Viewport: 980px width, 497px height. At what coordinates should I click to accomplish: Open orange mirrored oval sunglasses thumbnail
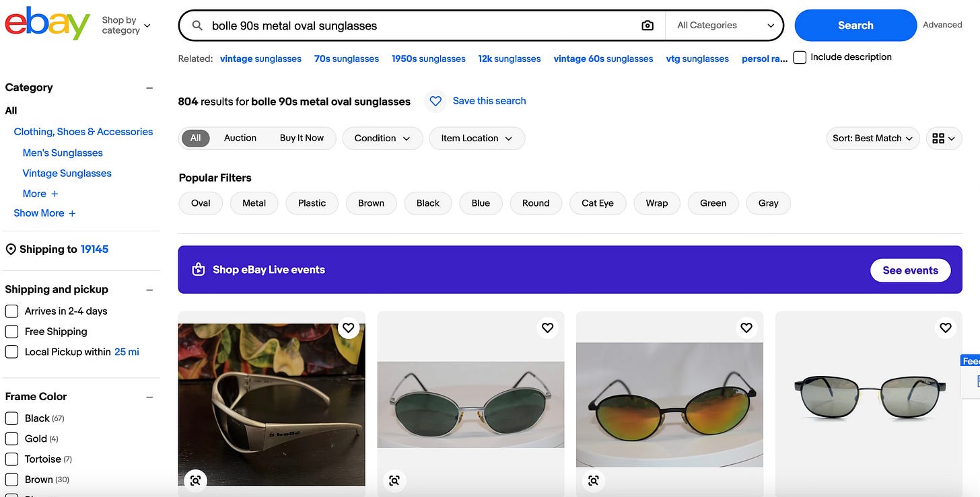point(670,405)
